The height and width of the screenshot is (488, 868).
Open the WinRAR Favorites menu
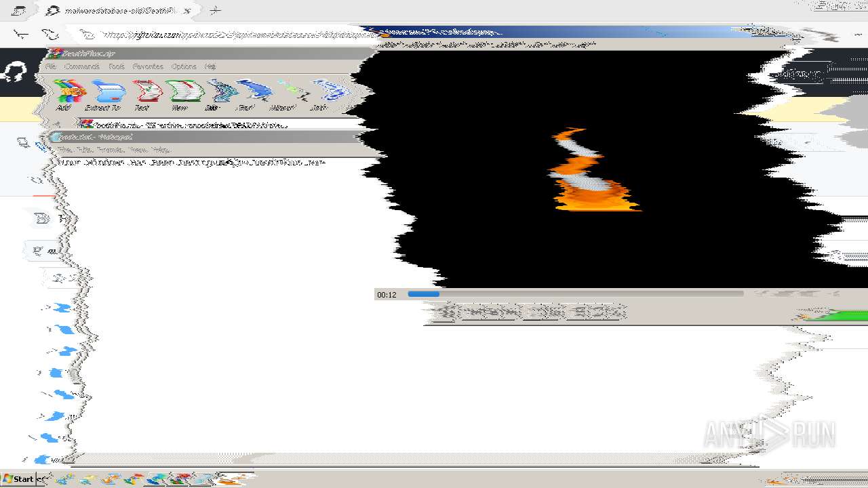[148, 66]
